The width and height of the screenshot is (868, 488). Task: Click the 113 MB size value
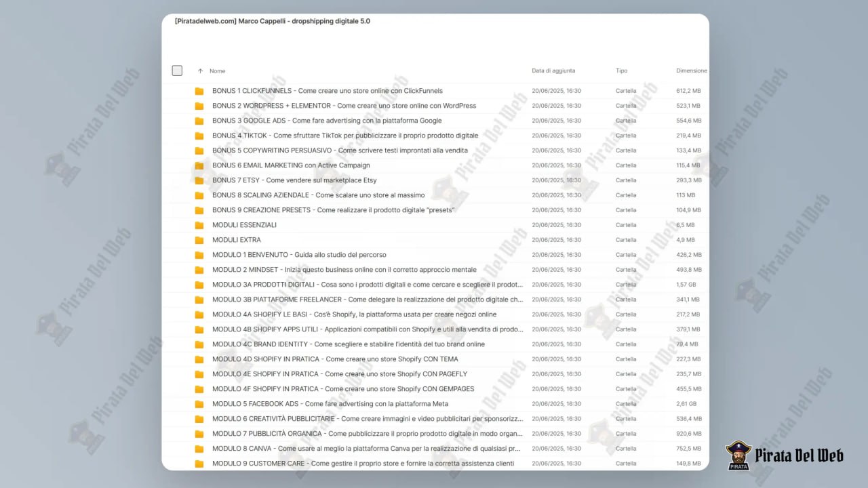686,195
